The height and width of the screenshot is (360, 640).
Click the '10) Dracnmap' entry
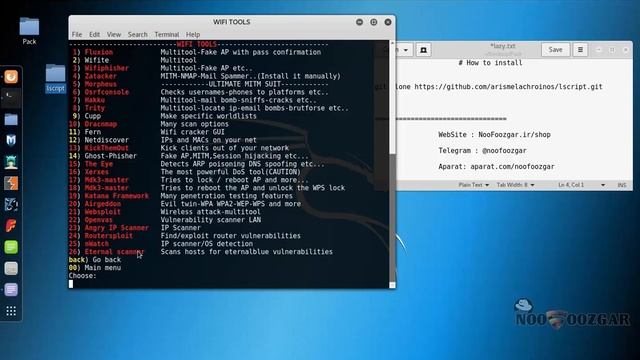[x=93, y=124]
